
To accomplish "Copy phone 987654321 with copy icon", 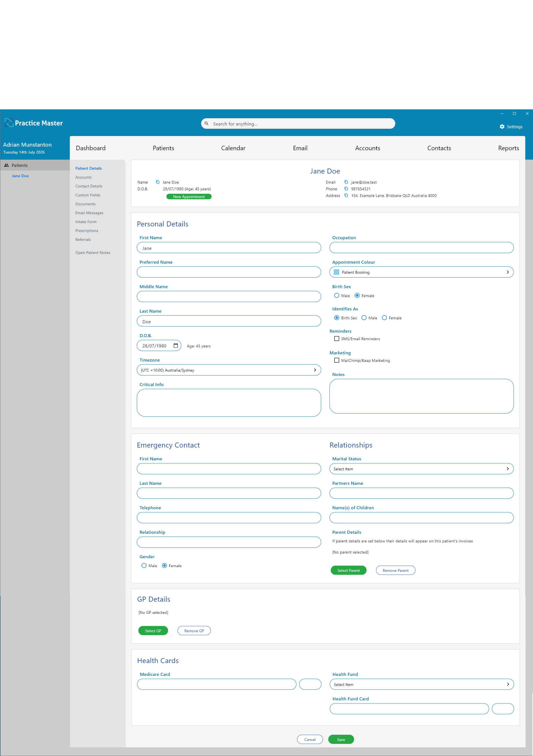I will point(346,189).
